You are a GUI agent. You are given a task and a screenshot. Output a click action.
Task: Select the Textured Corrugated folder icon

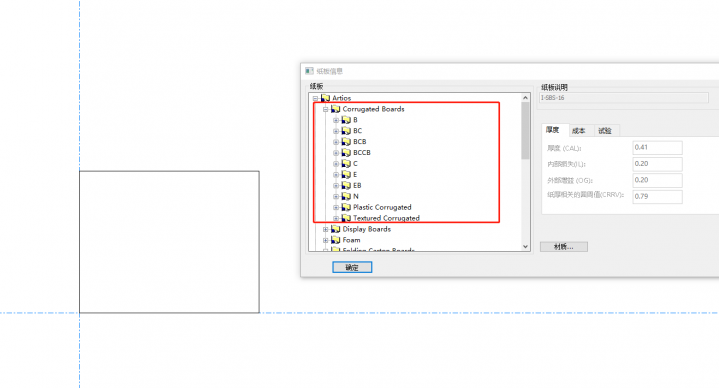346,218
